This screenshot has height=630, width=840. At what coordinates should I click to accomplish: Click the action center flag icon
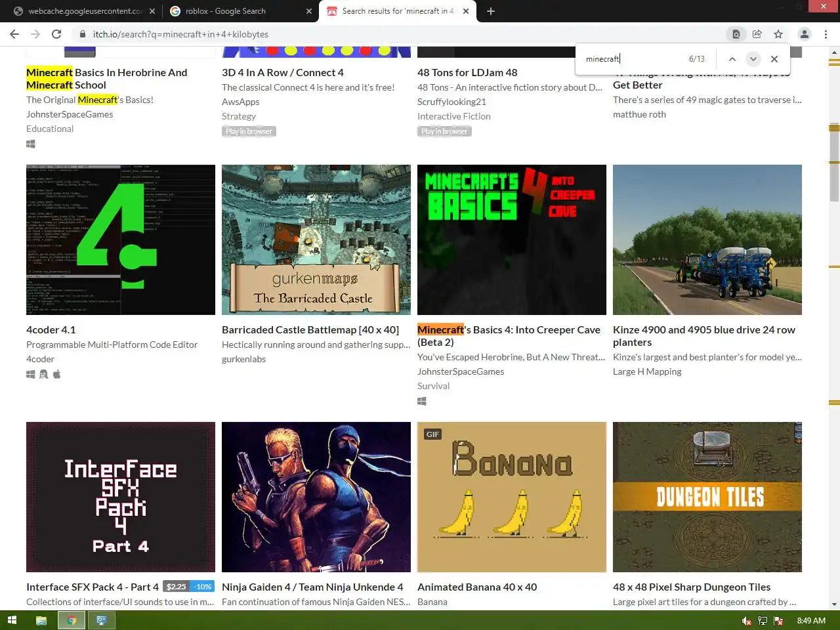(x=778, y=620)
